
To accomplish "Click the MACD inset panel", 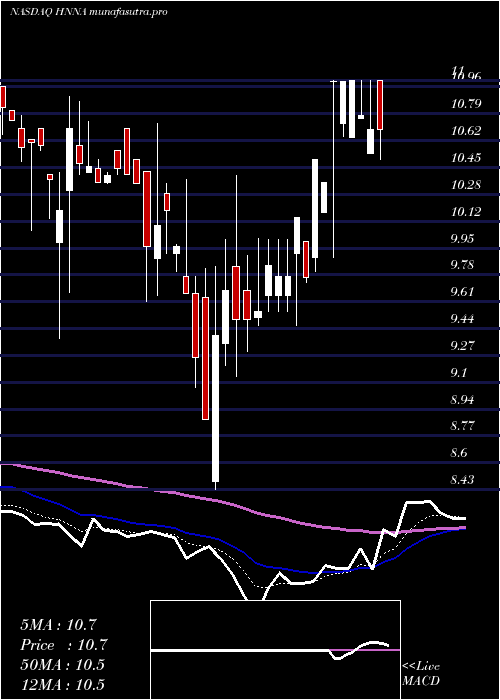I will [x=275, y=650].
